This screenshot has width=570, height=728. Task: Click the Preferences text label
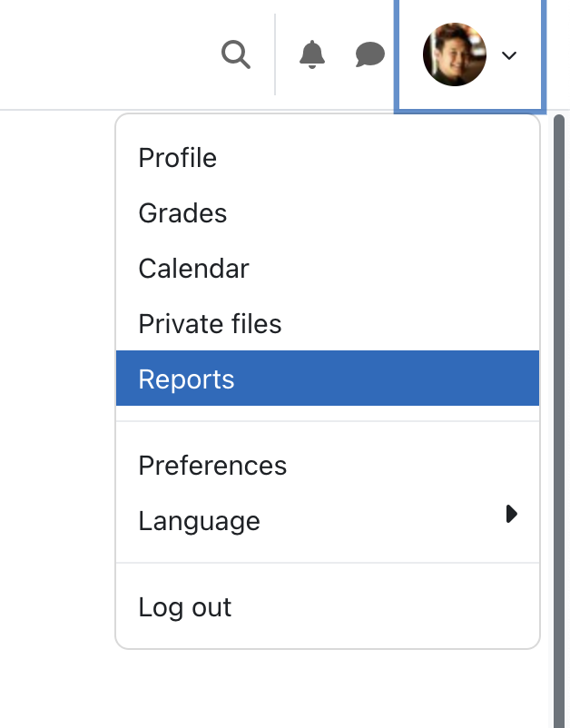pyautogui.click(x=212, y=466)
